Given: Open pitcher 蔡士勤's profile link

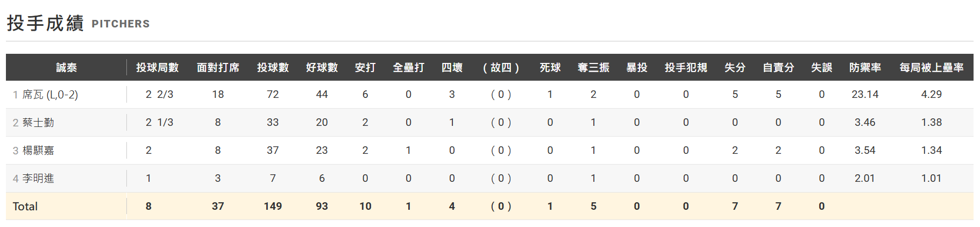Looking at the screenshot, I should tap(38, 123).
